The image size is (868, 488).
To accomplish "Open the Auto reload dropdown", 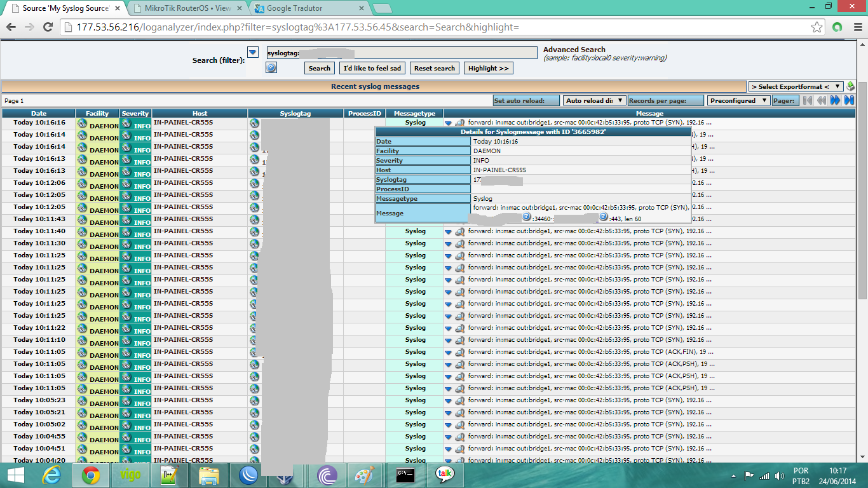I will 595,100.
